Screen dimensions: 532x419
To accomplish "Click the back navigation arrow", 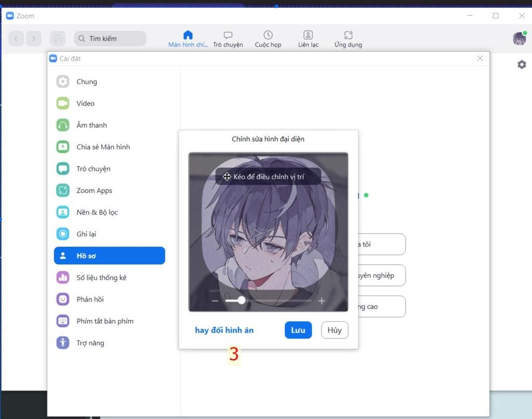I will pos(16,38).
